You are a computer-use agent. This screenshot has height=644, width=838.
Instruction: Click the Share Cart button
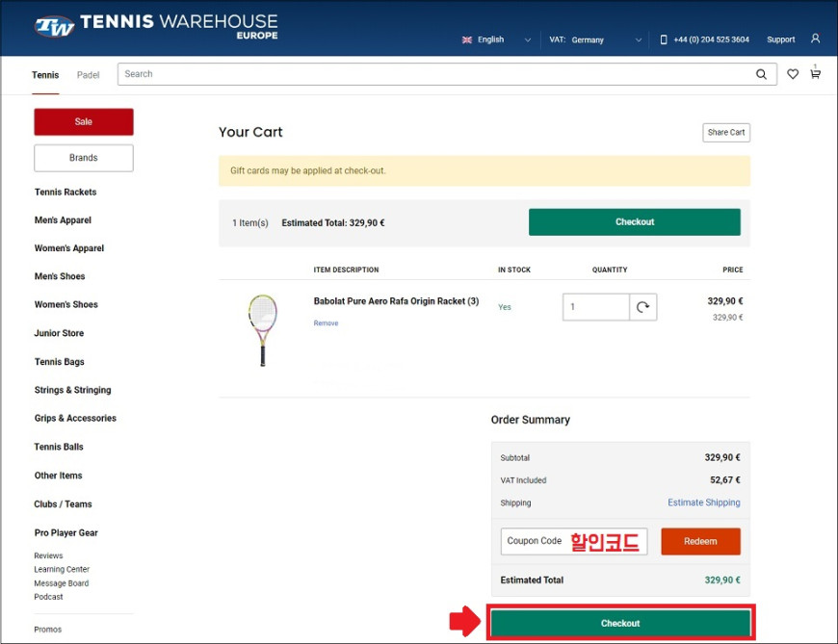click(725, 133)
